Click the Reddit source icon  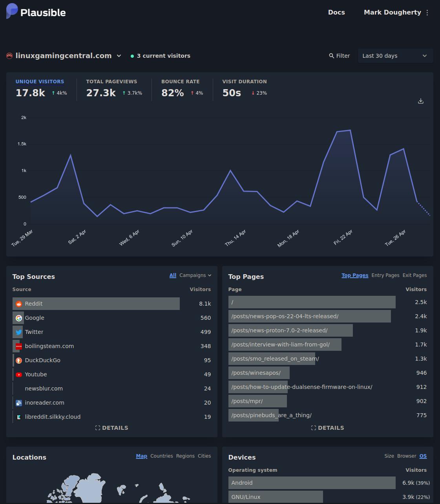(18, 304)
